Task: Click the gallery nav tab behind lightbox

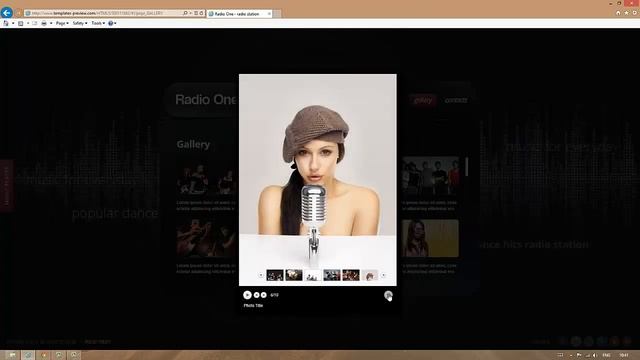Action: [x=423, y=100]
